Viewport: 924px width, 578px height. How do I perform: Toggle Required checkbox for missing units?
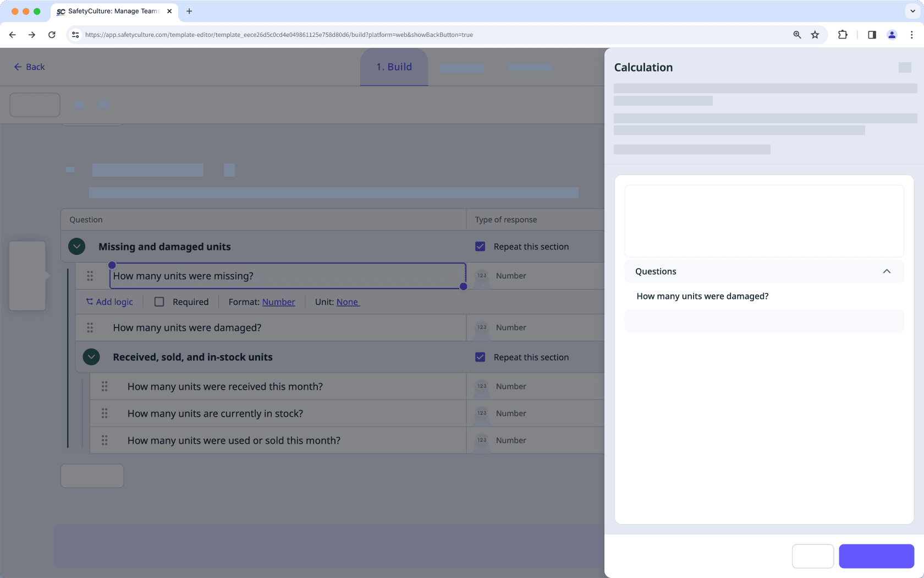coord(159,302)
